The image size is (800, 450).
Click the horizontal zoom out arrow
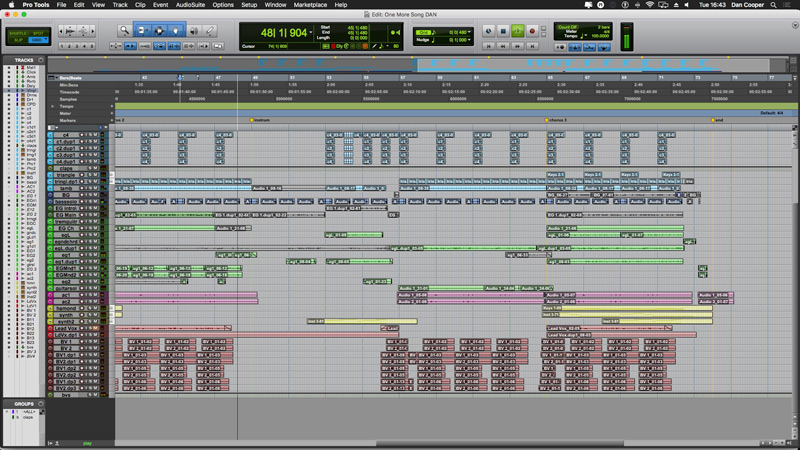point(61,31)
